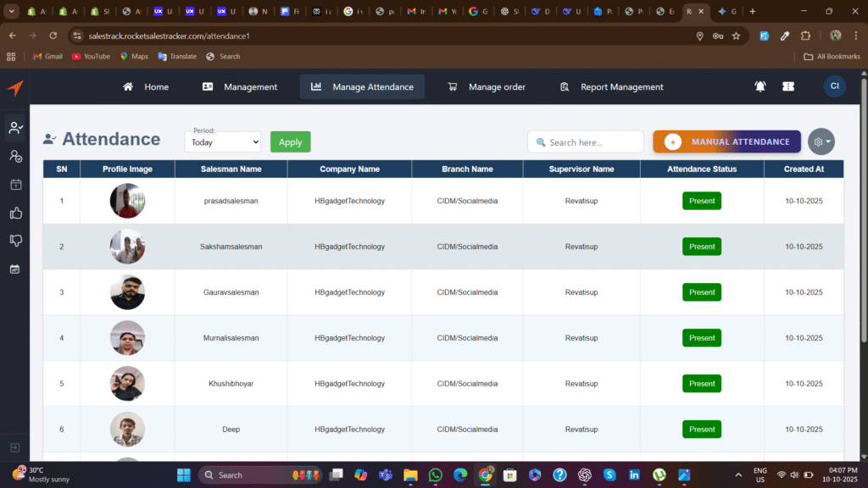Open the Manage Attendance menu
This screenshot has height=488, width=868.
click(362, 87)
